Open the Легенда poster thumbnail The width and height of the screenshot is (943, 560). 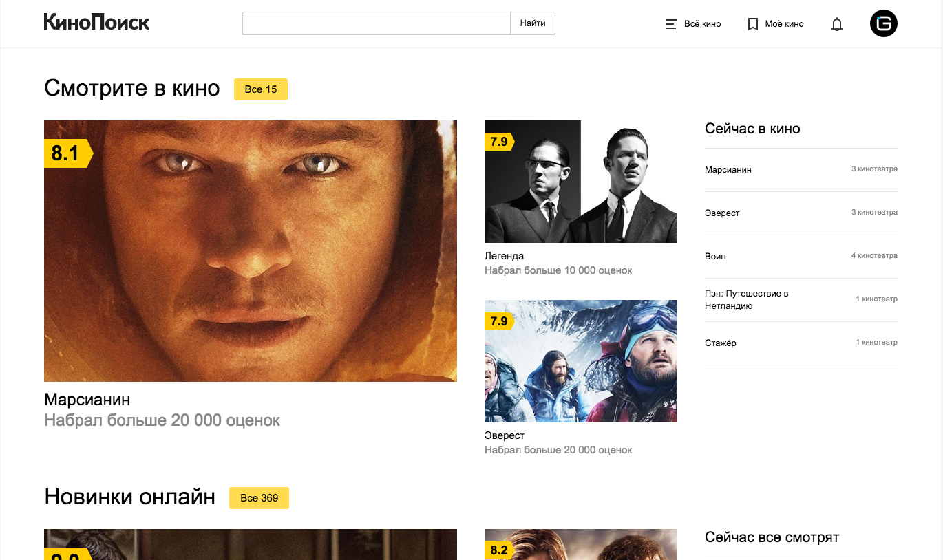[581, 182]
